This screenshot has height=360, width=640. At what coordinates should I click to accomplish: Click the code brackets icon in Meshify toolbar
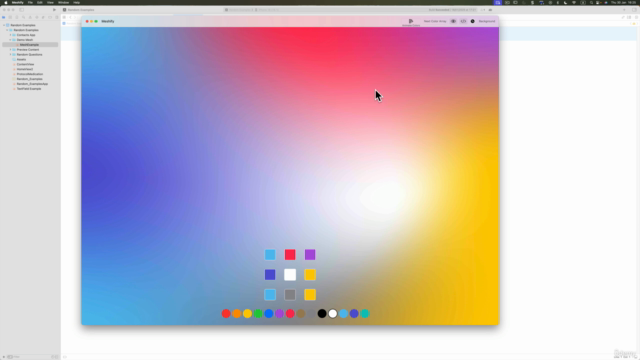[x=463, y=21]
